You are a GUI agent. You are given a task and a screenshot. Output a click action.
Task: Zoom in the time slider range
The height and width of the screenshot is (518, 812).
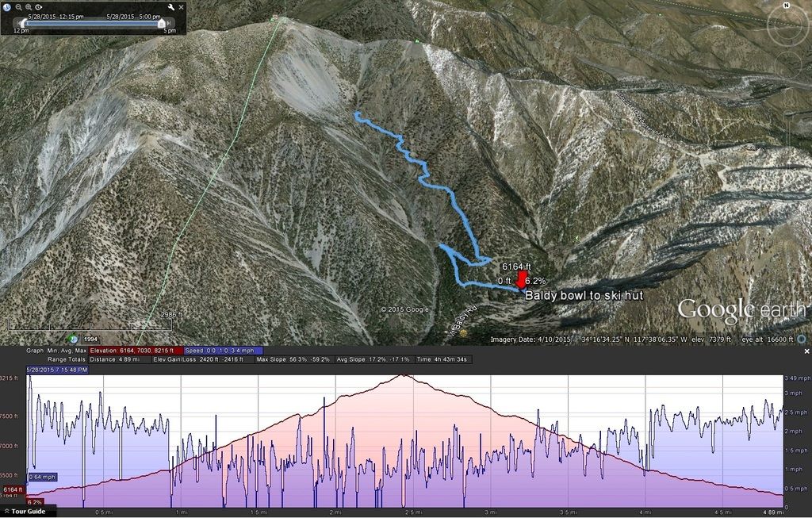[x=29, y=8]
